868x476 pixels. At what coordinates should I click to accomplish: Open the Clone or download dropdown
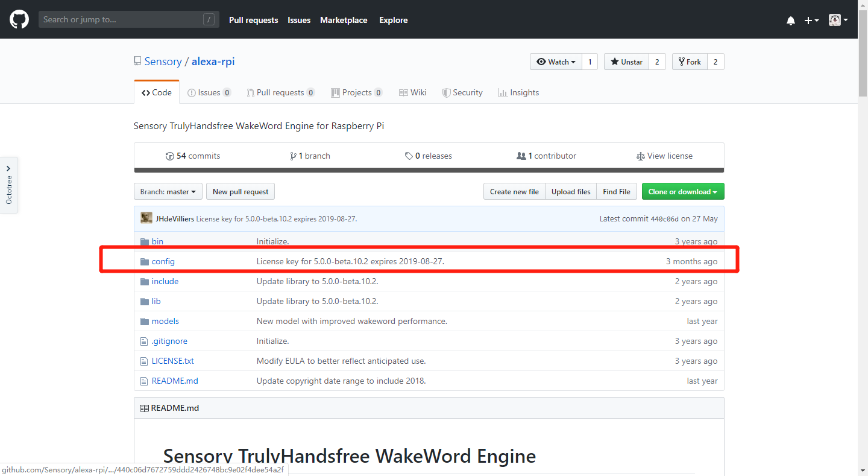(x=682, y=191)
